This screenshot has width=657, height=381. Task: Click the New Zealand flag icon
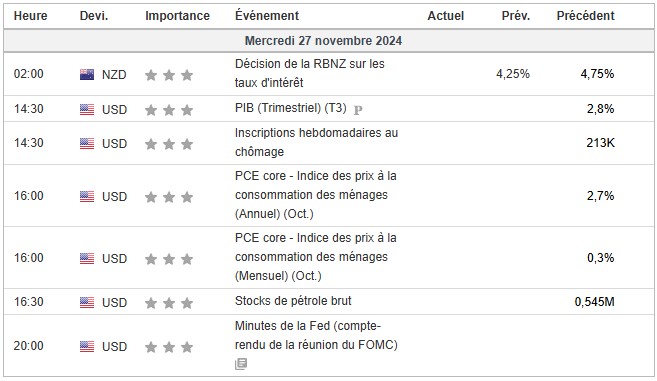click(87, 75)
